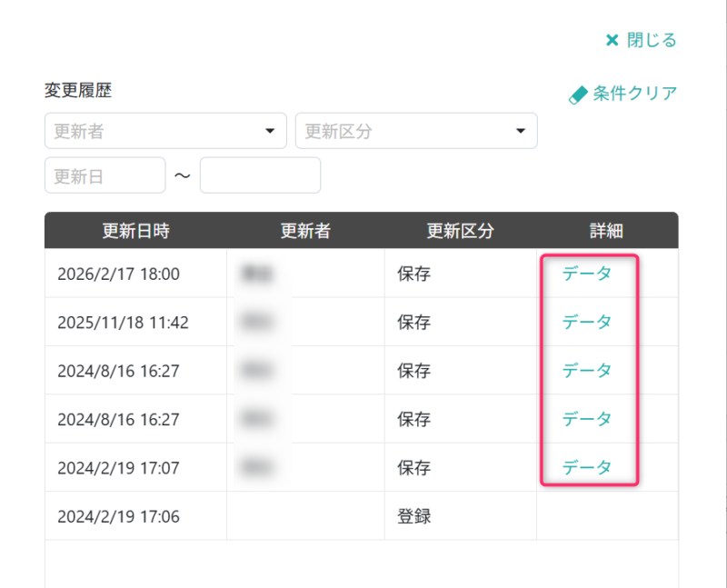
Task: Open the 更新者 dropdown arrow
Action: pyautogui.click(x=270, y=130)
